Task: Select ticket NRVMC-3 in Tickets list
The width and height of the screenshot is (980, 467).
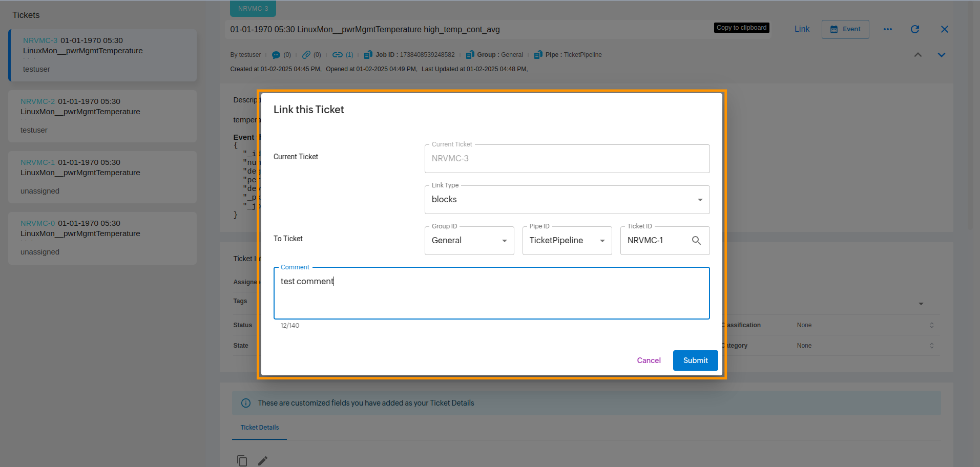Action: coord(102,55)
